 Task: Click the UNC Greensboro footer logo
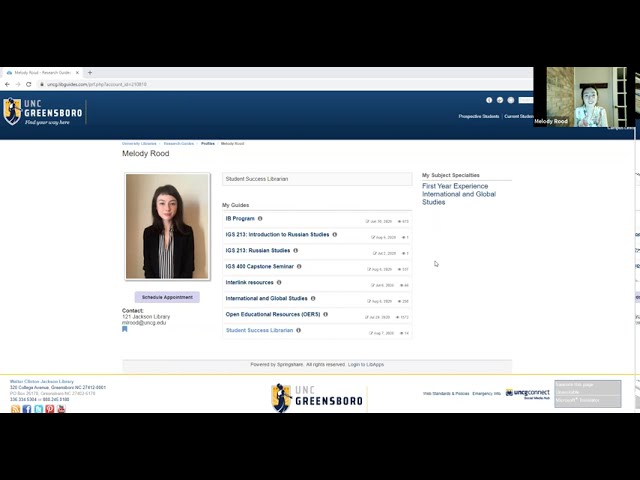click(x=318, y=398)
